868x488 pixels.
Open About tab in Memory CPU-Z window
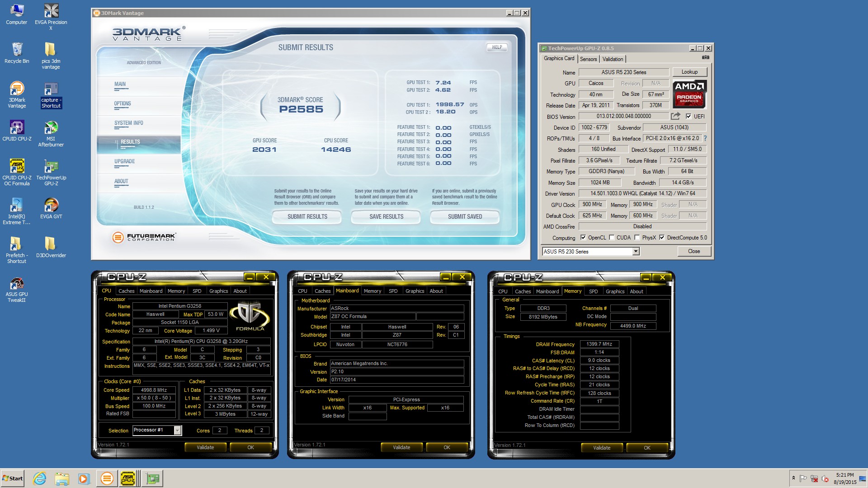pos(636,291)
